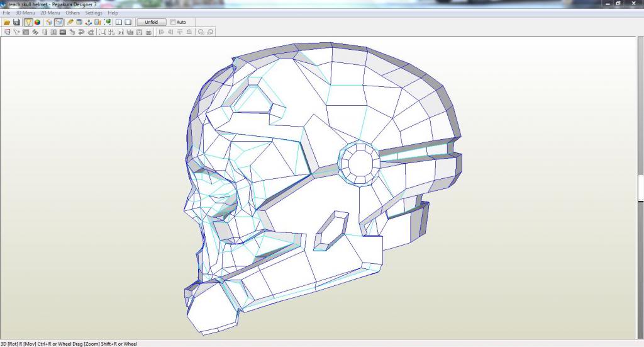This screenshot has height=347, width=644.
Task: Click the third icon in second toolbar row
Action: (25, 32)
